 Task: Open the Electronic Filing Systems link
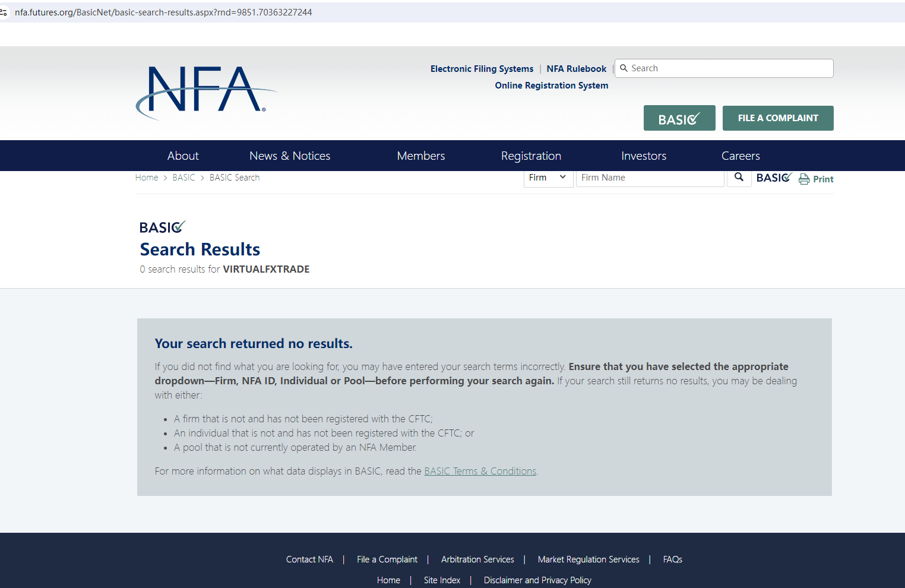tap(482, 69)
